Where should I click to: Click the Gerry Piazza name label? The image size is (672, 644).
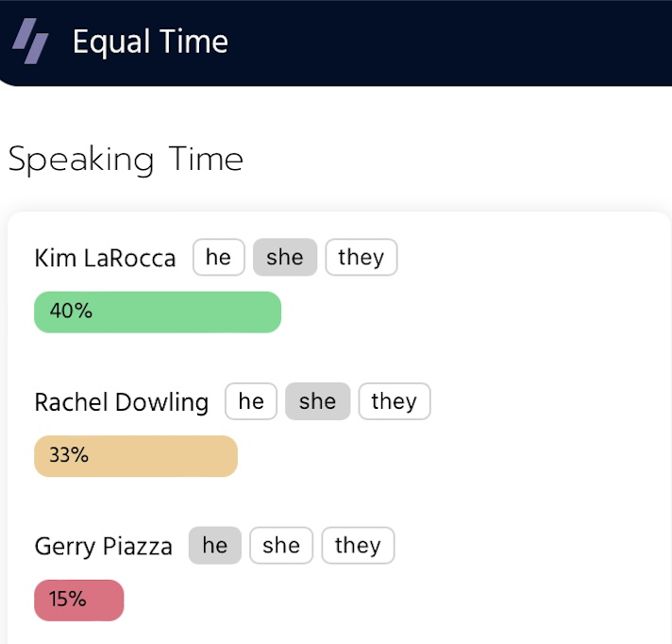tap(104, 547)
